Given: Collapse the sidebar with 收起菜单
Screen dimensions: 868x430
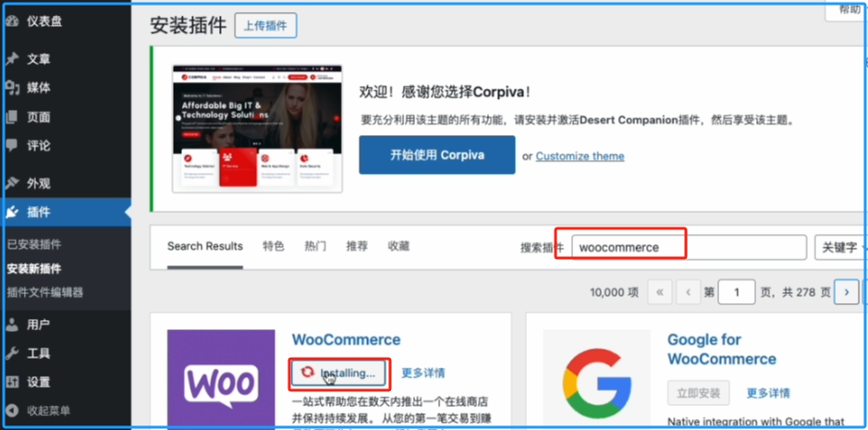Looking at the screenshot, I should [49, 411].
